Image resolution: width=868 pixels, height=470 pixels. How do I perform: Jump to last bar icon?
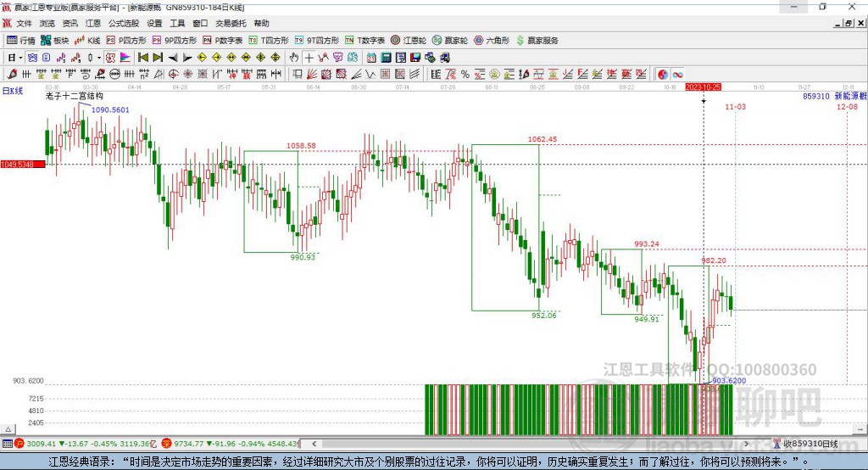click(158, 58)
